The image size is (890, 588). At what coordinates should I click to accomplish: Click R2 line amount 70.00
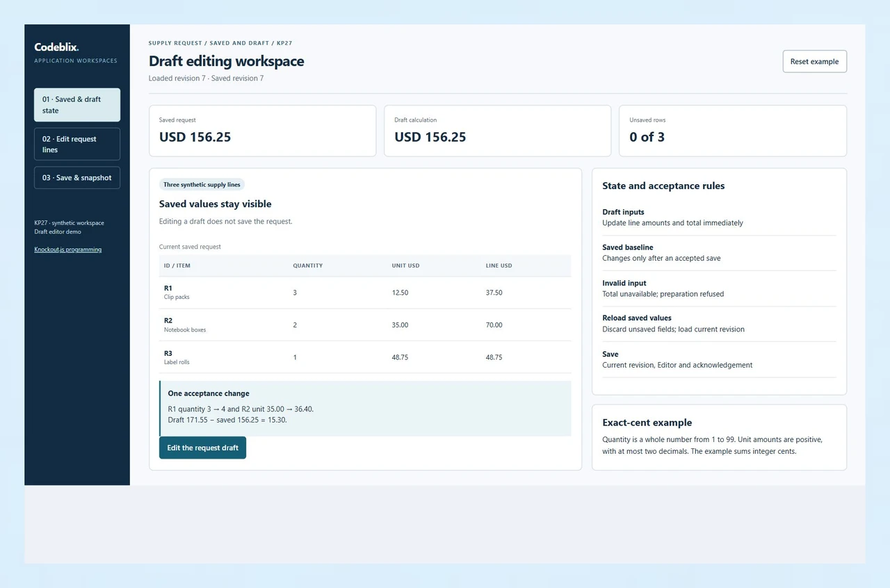coord(494,325)
